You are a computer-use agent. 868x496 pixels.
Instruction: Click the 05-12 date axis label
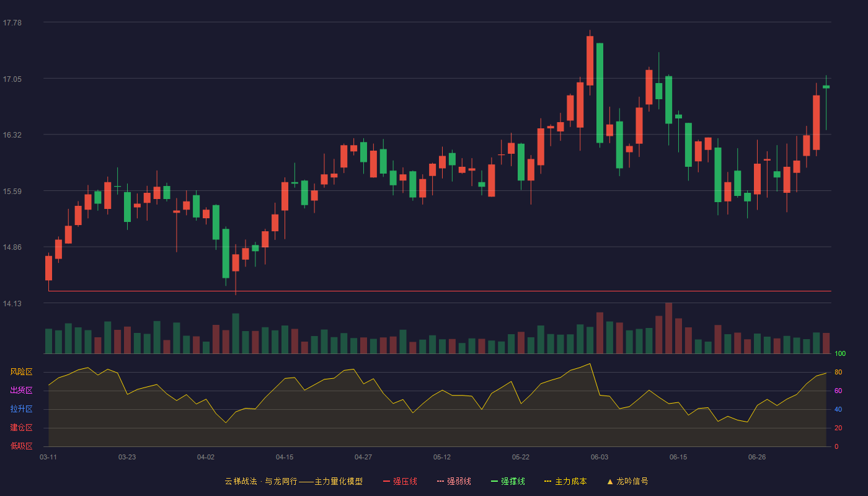pos(442,457)
